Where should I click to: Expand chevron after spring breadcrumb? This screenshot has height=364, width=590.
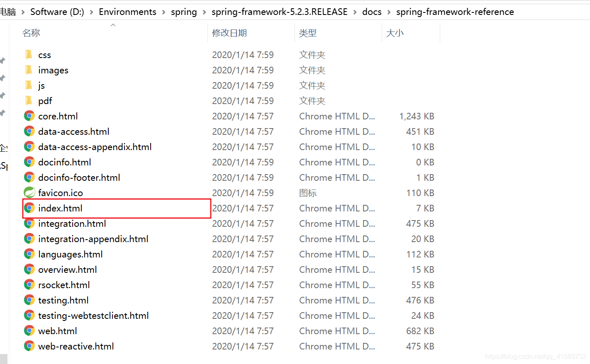pyautogui.click(x=204, y=12)
